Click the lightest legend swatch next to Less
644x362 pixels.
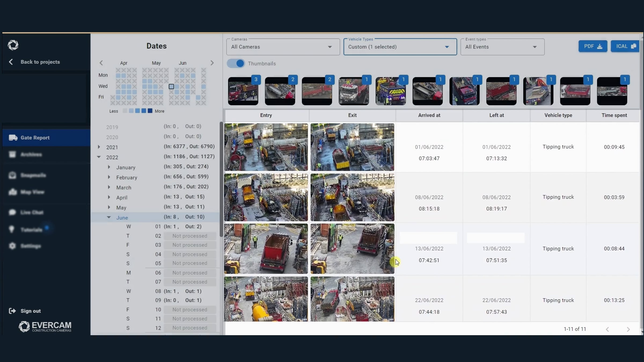125,111
